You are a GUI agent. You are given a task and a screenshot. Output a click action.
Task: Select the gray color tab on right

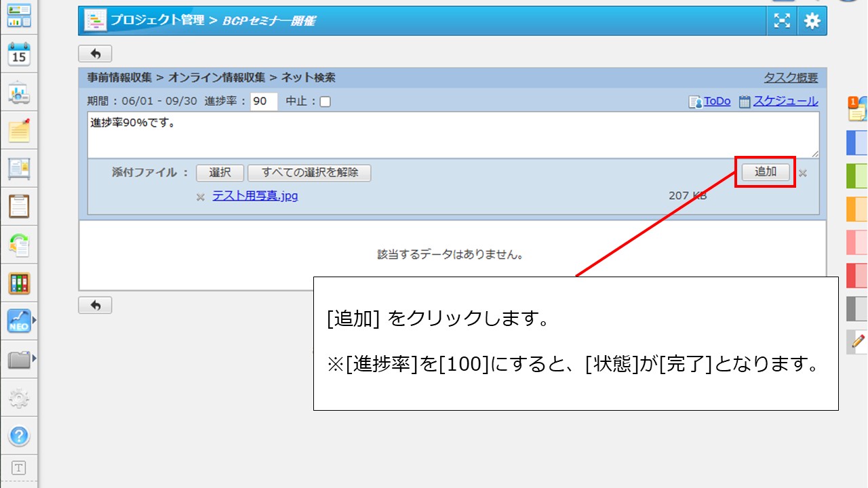pyautogui.click(x=857, y=308)
